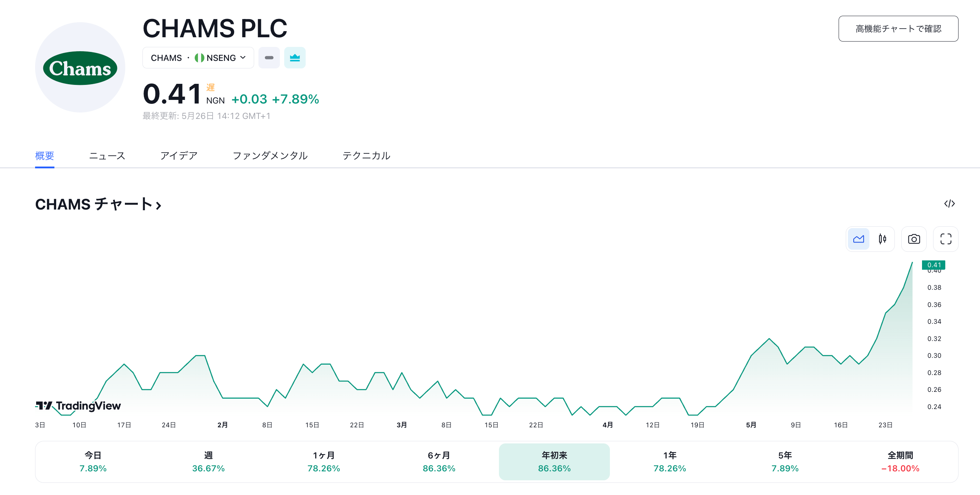Select the 年初来 86.36% range
The height and width of the screenshot is (495, 980).
[554, 462]
